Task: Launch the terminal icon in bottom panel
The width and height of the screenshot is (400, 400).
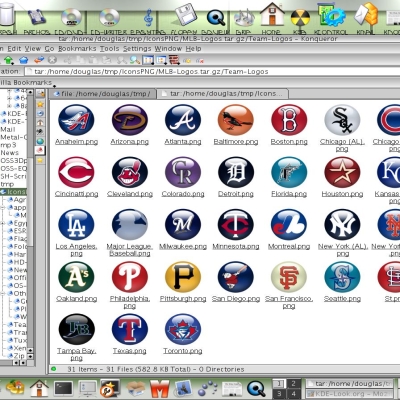Action: tap(63, 388)
